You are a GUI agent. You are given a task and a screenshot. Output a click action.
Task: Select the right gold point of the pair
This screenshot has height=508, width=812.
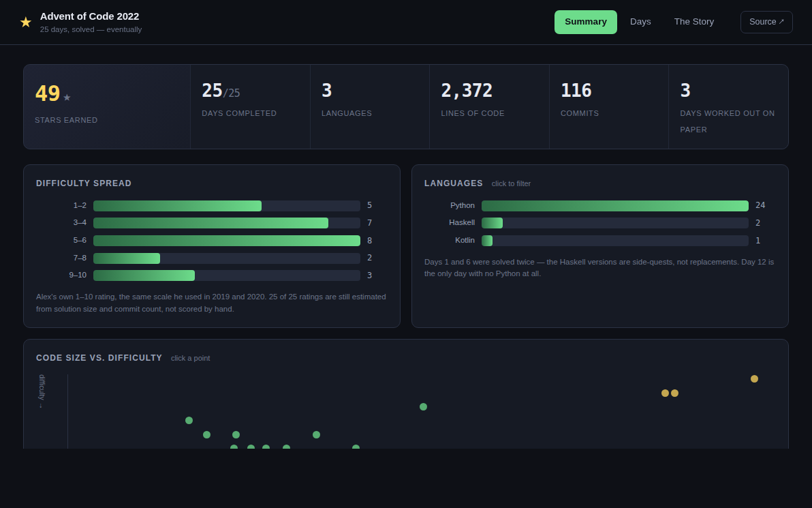coord(675,393)
